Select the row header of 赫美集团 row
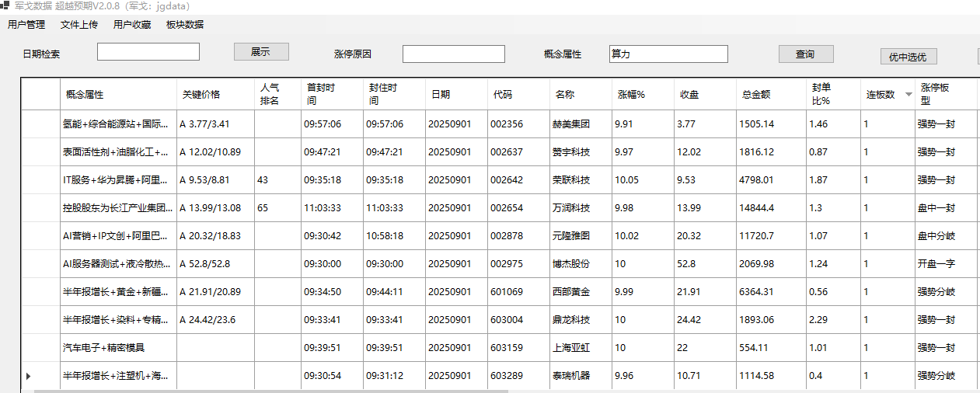 (x=40, y=123)
